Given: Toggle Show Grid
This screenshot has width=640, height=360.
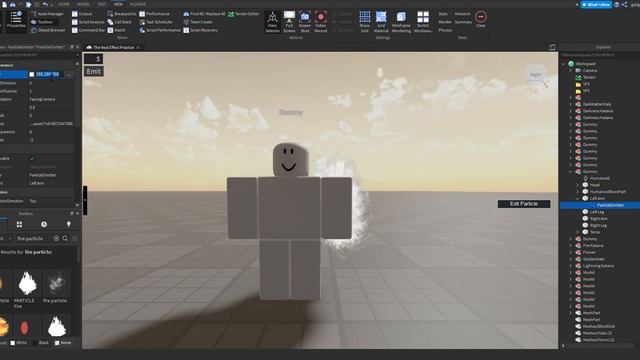Looking at the screenshot, I should click(364, 22).
